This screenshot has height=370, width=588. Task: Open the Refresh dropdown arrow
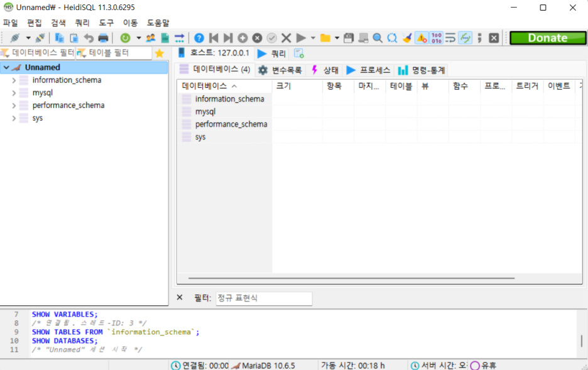tap(138, 38)
